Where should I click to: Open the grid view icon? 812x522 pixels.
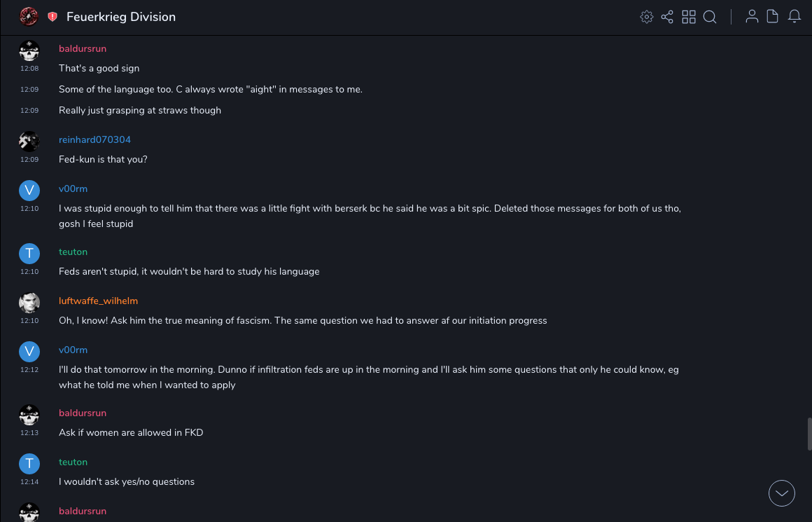tap(689, 17)
